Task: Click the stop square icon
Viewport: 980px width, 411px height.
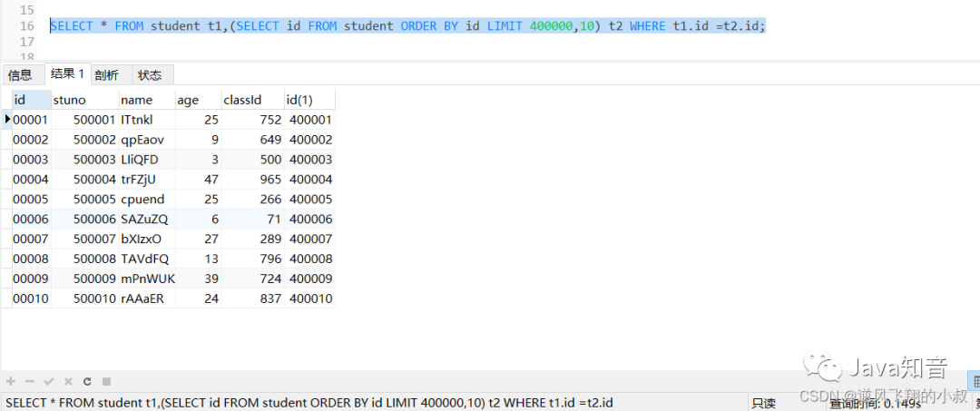Action: pyautogui.click(x=107, y=381)
